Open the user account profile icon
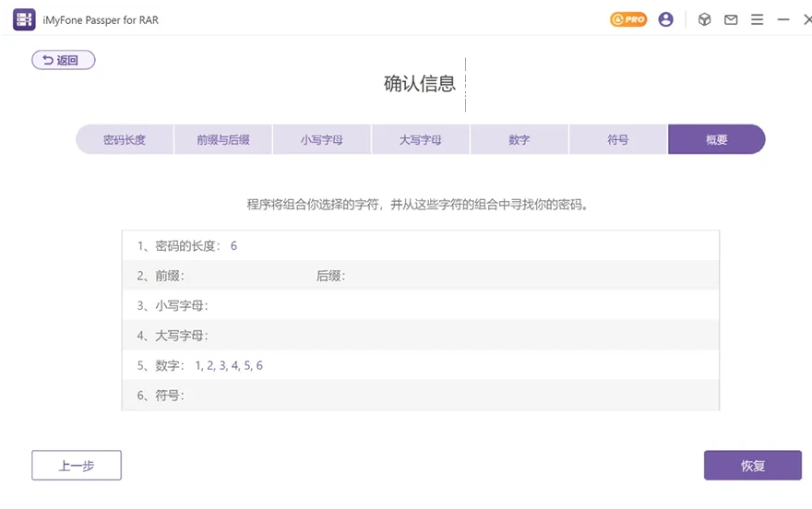 coord(665,19)
